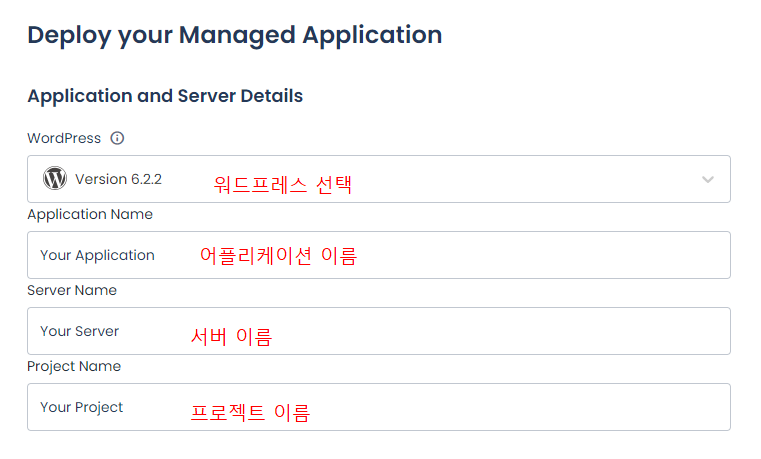This screenshot has height=459, width=761.
Task: Click the WordPress logo in the version dropdown
Action: 55,179
